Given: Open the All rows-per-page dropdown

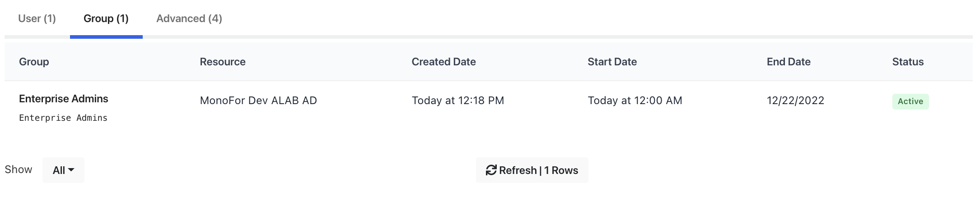Looking at the screenshot, I should (63, 170).
